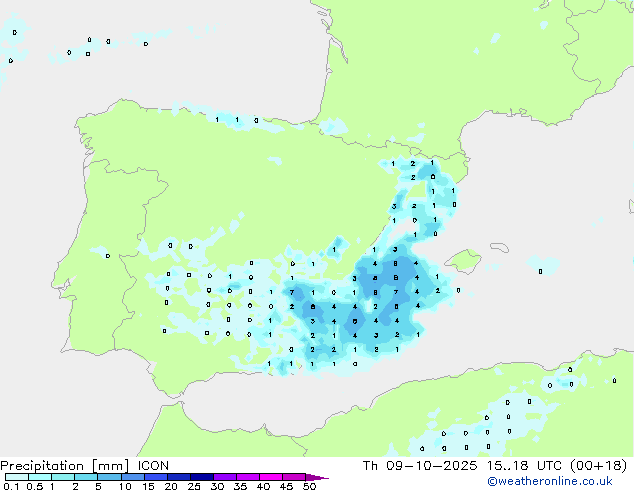The width and height of the screenshot is (634, 490).
Task: Click the date "Th 09-10-2025" text
Action: pyautogui.click(x=420, y=466)
